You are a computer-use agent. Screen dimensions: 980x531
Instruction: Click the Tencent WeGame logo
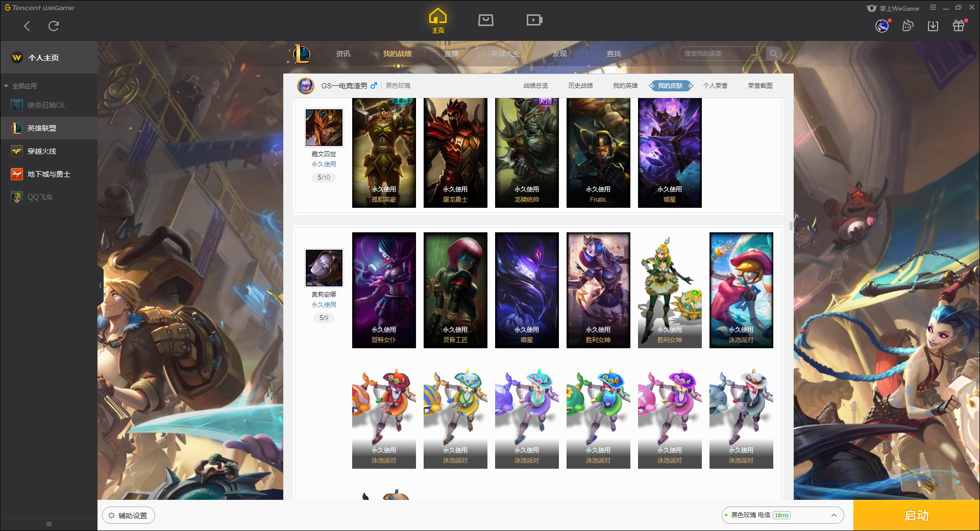[40, 8]
